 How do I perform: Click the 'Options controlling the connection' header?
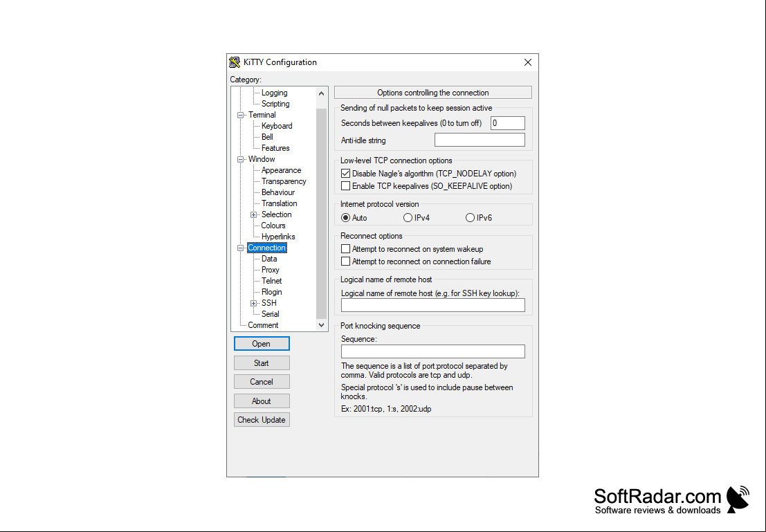point(433,93)
